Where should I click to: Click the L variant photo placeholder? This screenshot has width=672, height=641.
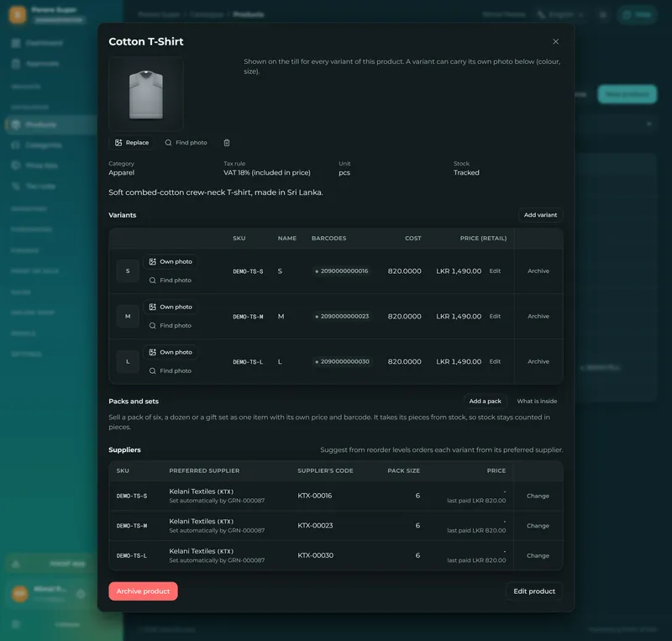click(x=128, y=362)
